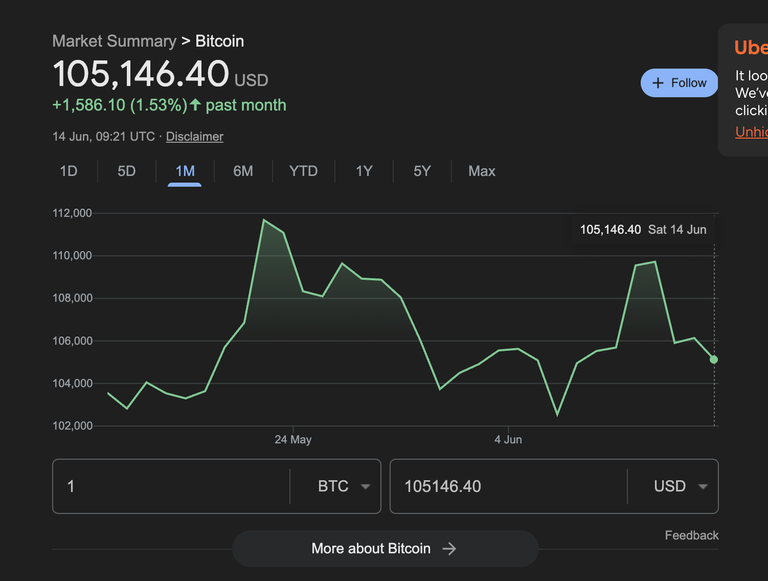Click the 112,000 axis label
Viewport: 768px width, 581px height.
point(72,213)
